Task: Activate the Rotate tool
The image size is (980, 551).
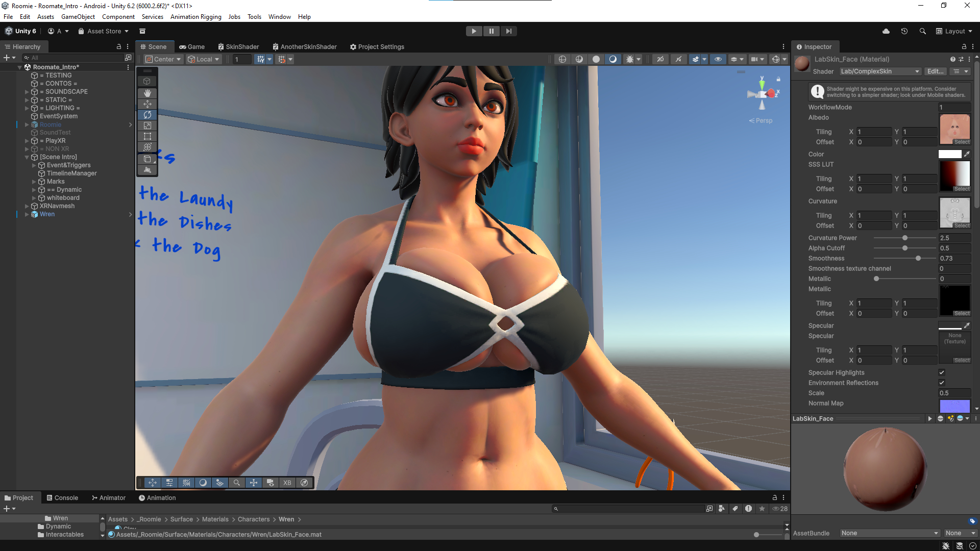Action: [147, 115]
